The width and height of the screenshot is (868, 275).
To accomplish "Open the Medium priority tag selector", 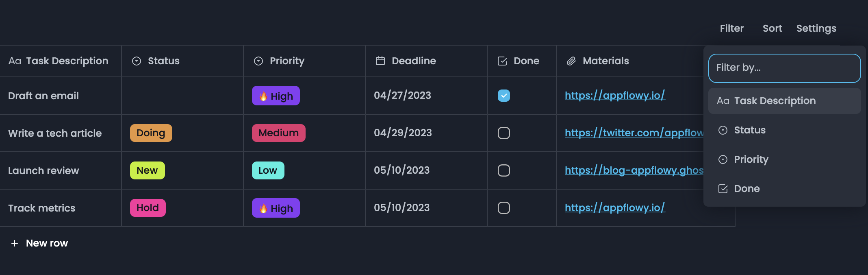I will [278, 133].
